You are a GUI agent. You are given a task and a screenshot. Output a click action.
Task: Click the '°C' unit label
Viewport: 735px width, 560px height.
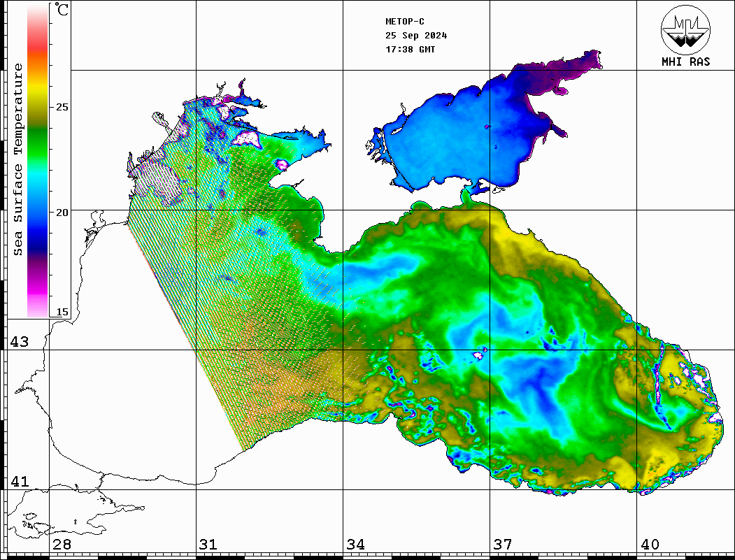[x=62, y=9]
